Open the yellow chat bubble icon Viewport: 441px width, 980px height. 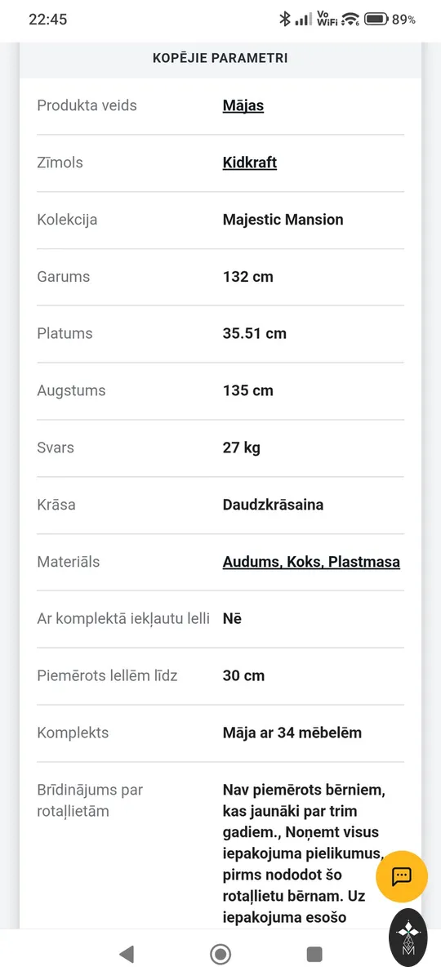click(x=402, y=876)
